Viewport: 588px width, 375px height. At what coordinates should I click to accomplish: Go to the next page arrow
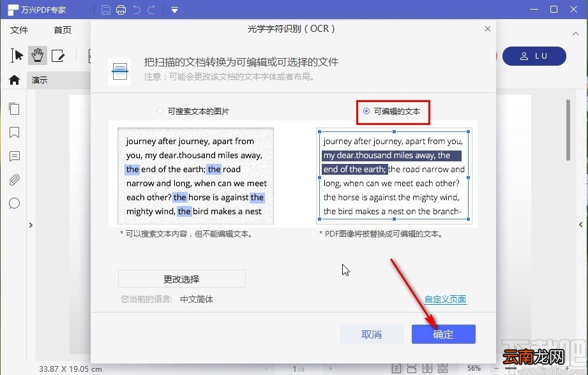[x=330, y=369]
